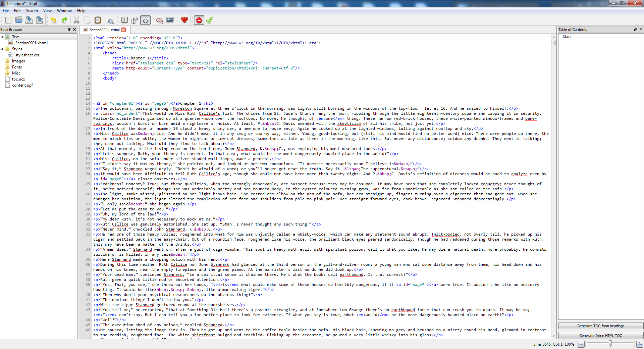This screenshot has height=349, width=644.
Task: Copy selection with the Copy icon
Action: tap(87, 20)
